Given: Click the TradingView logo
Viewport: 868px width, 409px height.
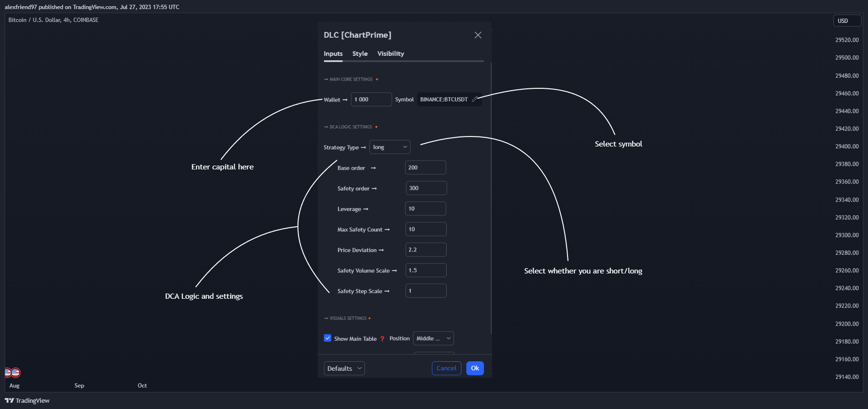Looking at the screenshot, I should coord(27,400).
